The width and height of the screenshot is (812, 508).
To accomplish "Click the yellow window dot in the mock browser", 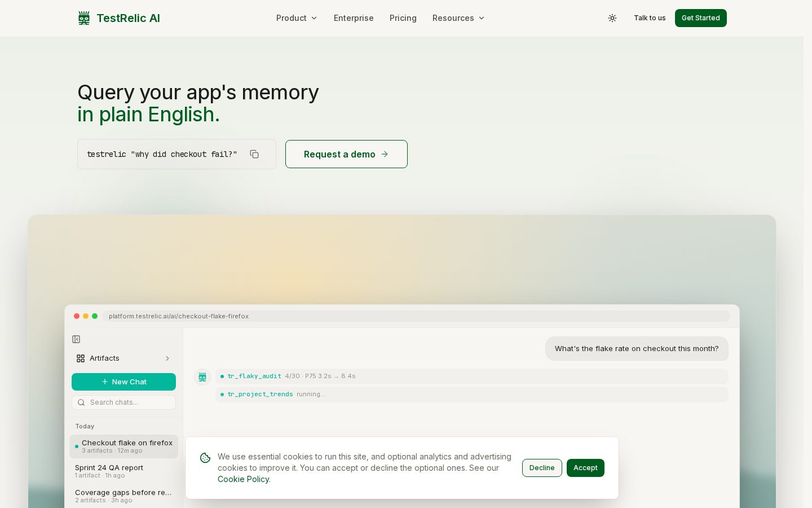I will point(86,316).
